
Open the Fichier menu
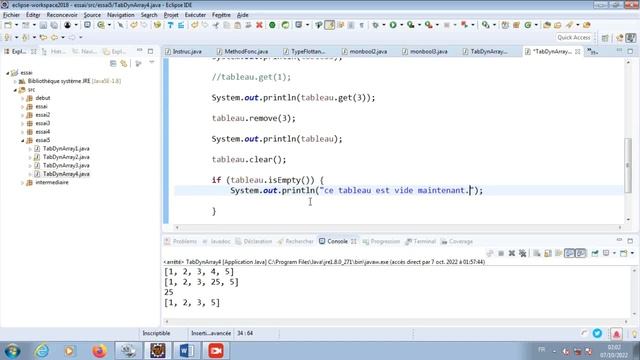coord(11,15)
